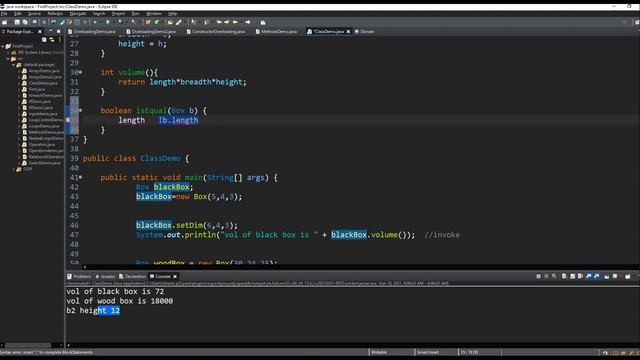640x360 pixels.
Task: Close the Console view tab
Action: point(175,276)
